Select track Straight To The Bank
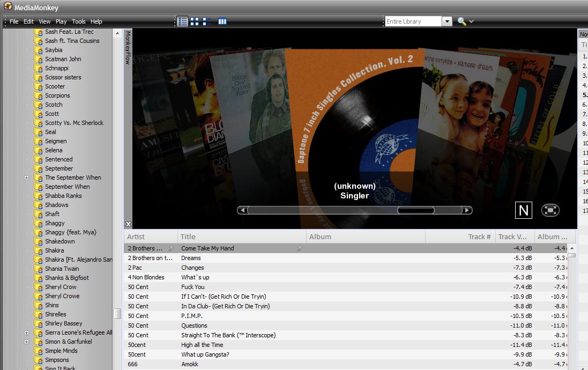 (x=228, y=335)
